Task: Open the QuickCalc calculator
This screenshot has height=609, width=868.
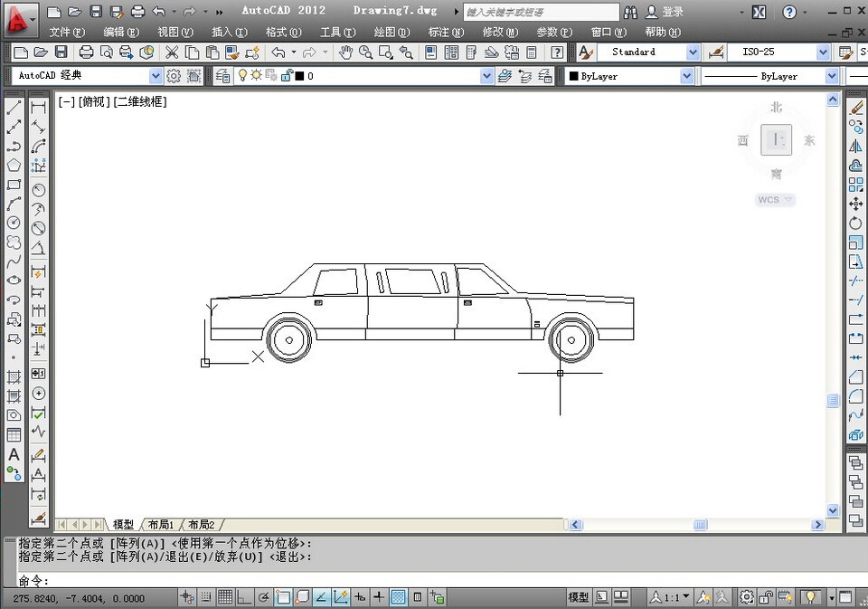Action: (x=532, y=52)
